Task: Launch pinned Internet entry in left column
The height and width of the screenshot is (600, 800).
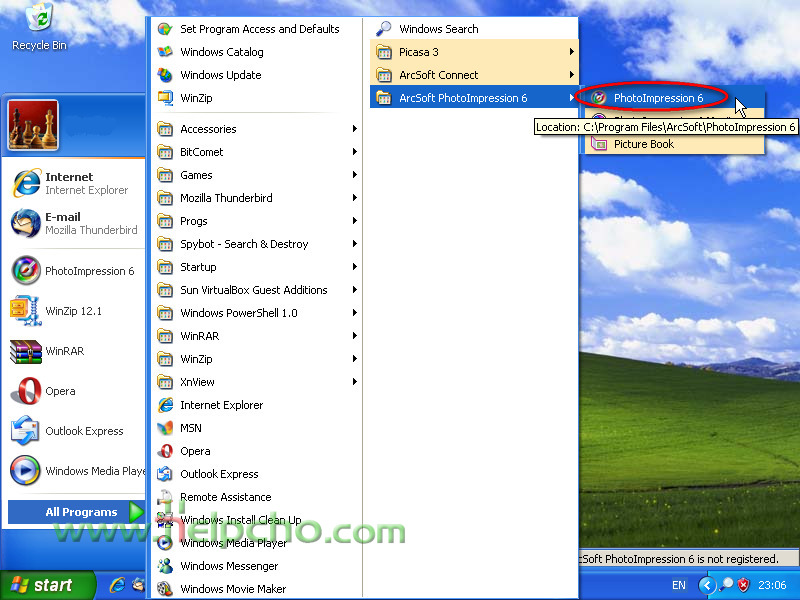Action: [74, 183]
